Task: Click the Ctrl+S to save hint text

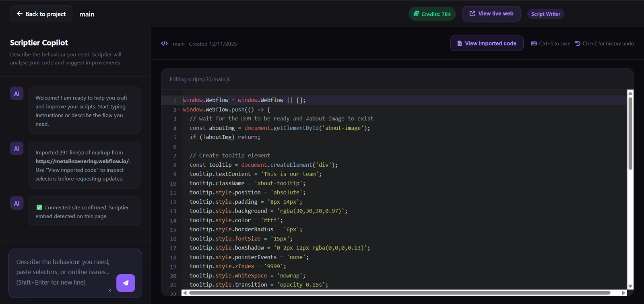Action: pos(555,43)
